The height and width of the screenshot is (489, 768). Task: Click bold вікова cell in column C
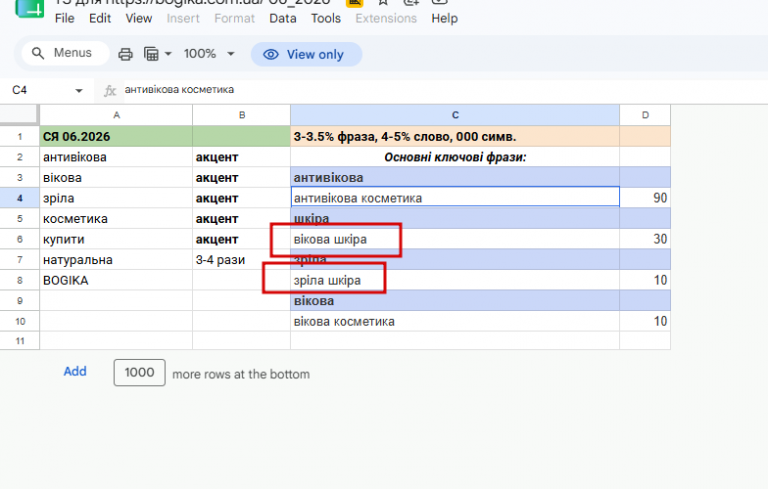click(x=455, y=301)
